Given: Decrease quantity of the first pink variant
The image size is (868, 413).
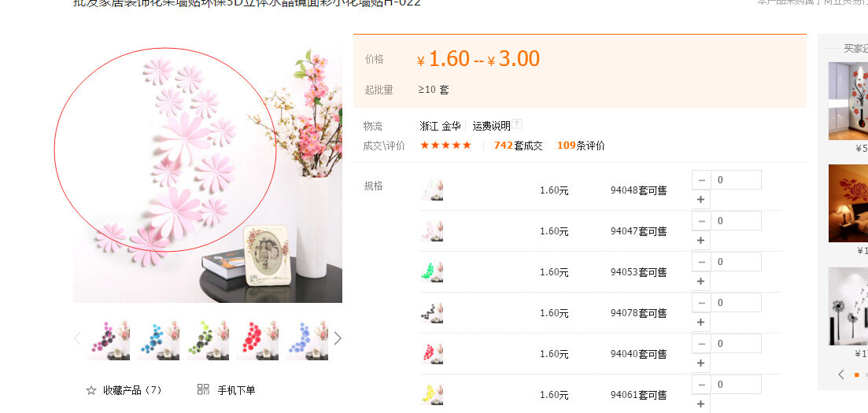Looking at the screenshot, I should [x=701, y=180].
